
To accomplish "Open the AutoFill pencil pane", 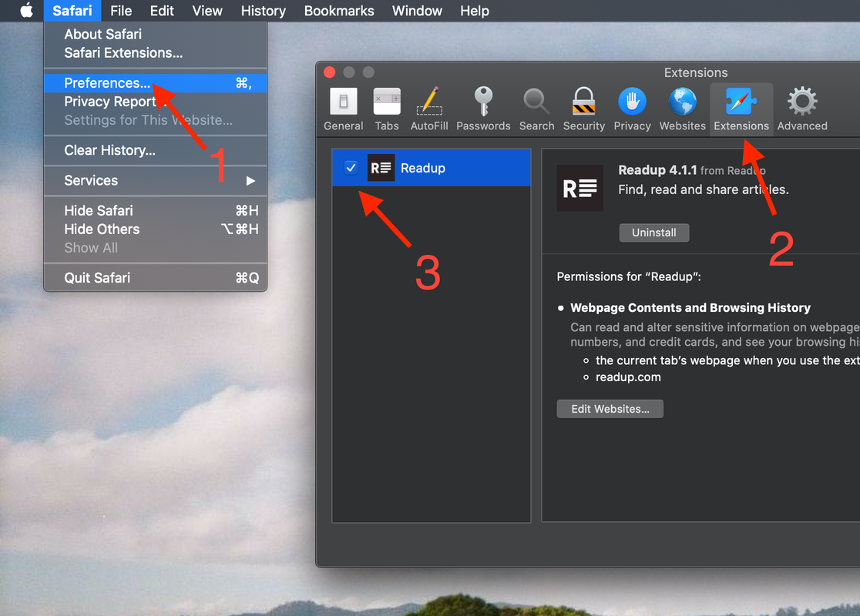I will click(429, 109).
